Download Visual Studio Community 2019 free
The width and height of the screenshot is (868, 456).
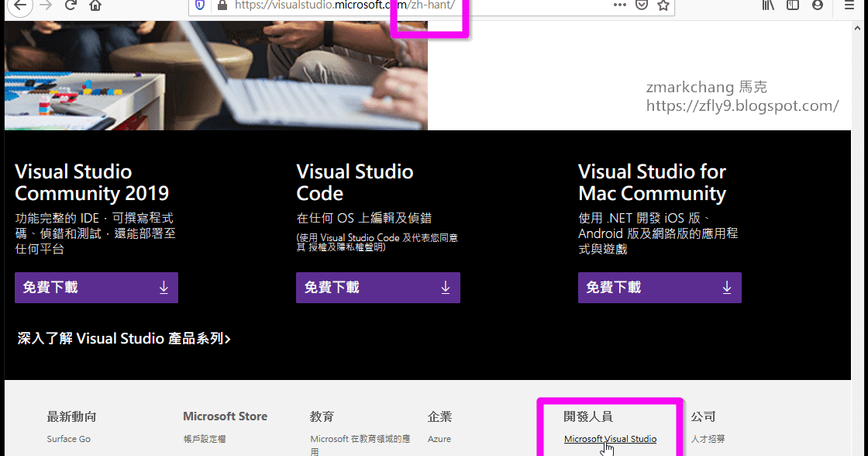[x=96, y=288]
